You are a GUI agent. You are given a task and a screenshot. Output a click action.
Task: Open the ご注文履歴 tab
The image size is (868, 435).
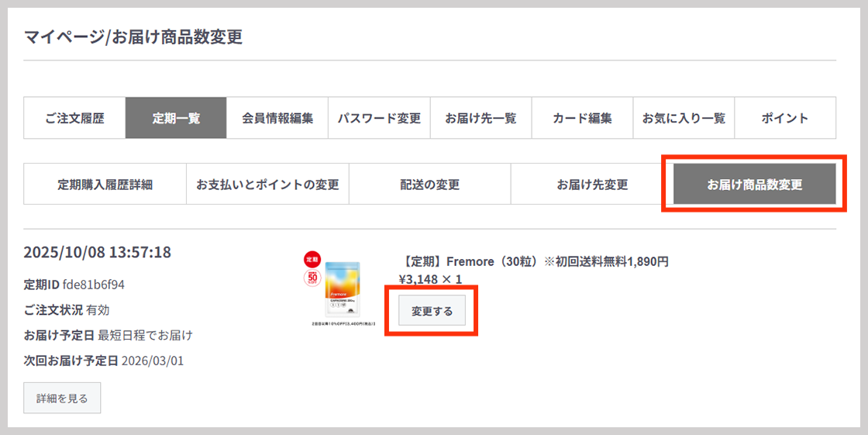click(x=74, y=119)
